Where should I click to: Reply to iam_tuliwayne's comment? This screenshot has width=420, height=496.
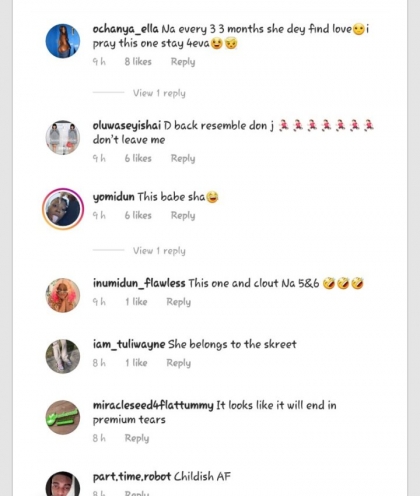[178, 363]
